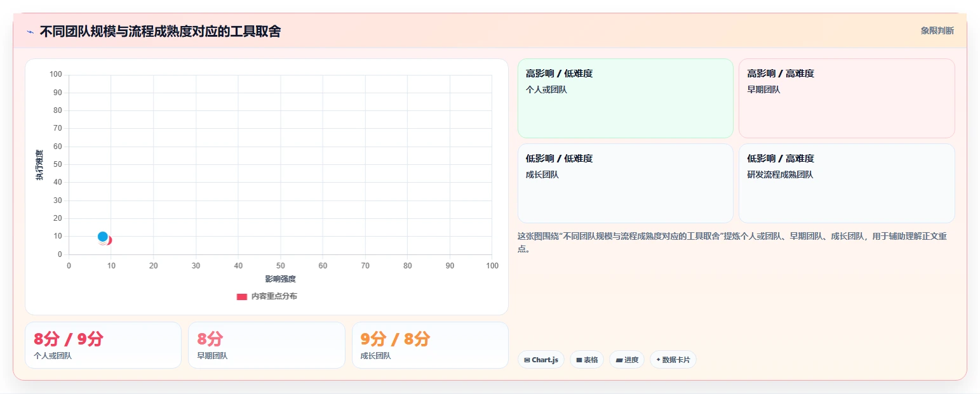980x394 pixels.
Task: Select the red data point behind the blue one
Action: (109, 240)
